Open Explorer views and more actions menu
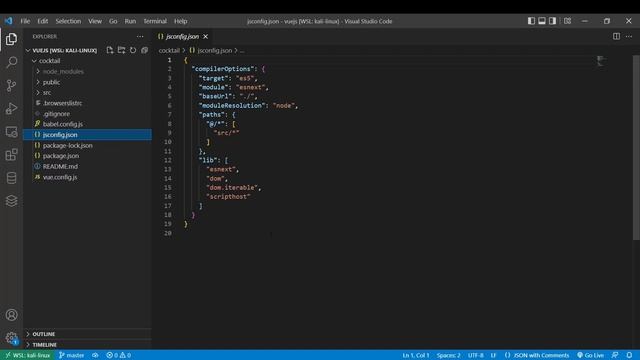Viewport: 640px width, 360px height. tap(140, 36)
